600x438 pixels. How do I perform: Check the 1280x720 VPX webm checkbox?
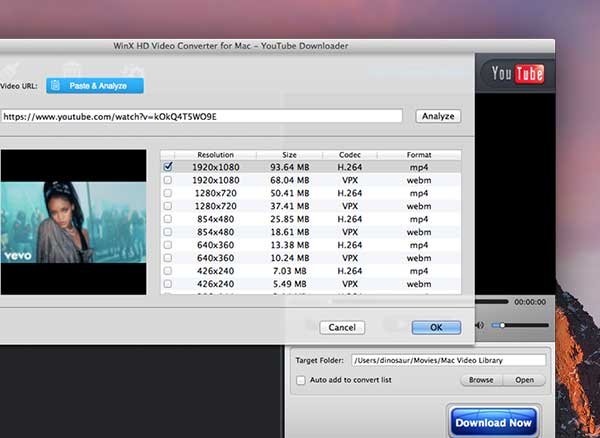168,206
